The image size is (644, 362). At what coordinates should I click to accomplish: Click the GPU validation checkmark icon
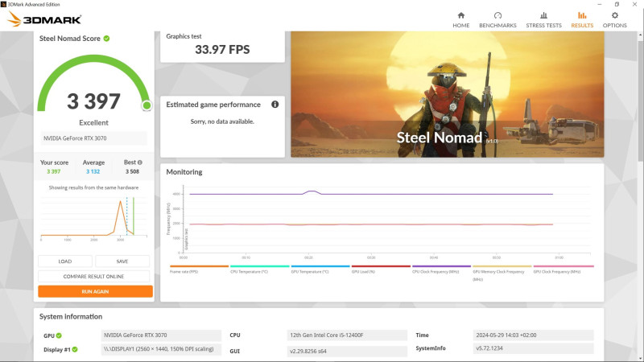59,335
